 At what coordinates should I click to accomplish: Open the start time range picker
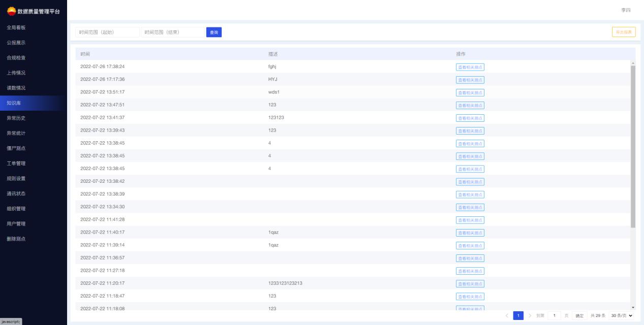107,32
